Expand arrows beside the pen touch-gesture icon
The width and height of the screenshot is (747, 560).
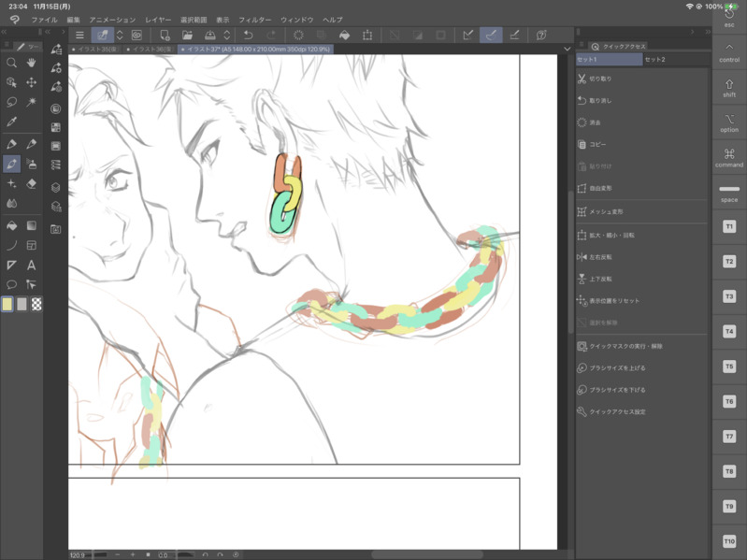click(120, 36)
